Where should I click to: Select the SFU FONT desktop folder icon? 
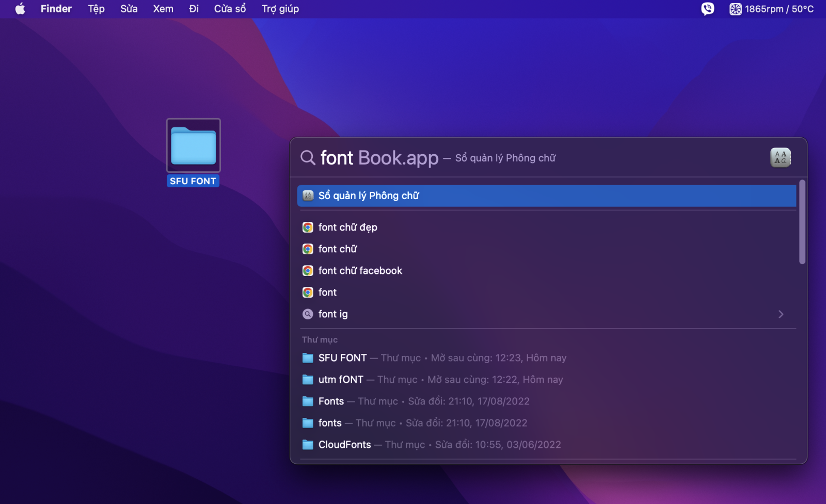(194, 146)
